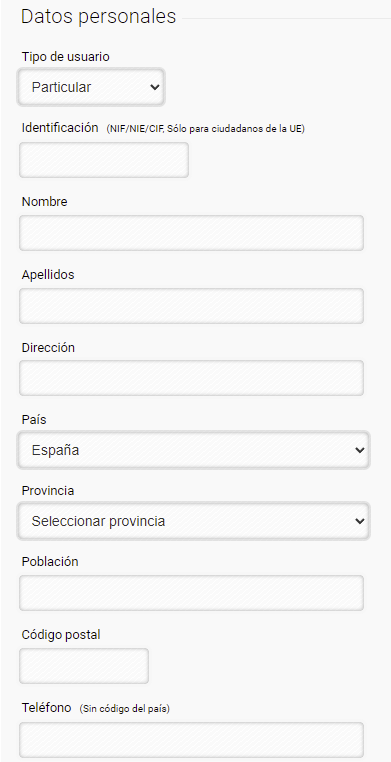This screenshot has height=762, width=391.
Task: Select the Teléfono input field
Action: click(191, 740)
